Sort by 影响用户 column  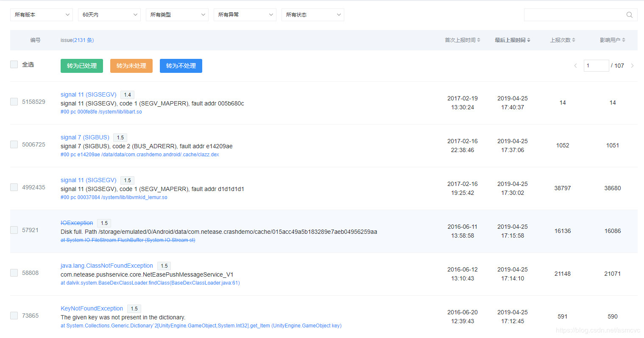[612, 40]
